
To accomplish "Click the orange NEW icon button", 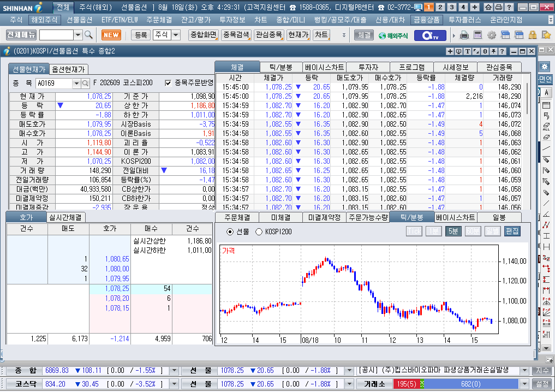I will click(111, 35).
